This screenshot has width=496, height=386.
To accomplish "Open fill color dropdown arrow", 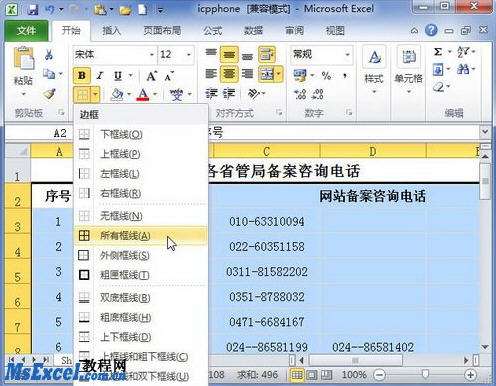I will tap(129, 95).
